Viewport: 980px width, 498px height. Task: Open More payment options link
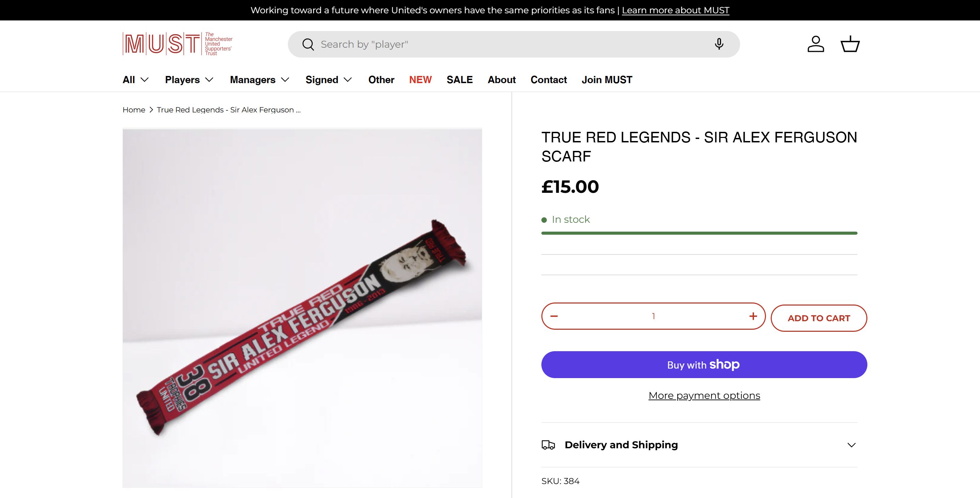pyautogui.click(x=704, y=395)
